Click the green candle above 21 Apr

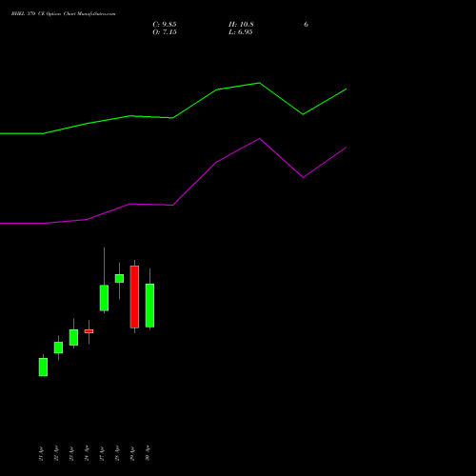pyautogui.click(x=43, y=367)
